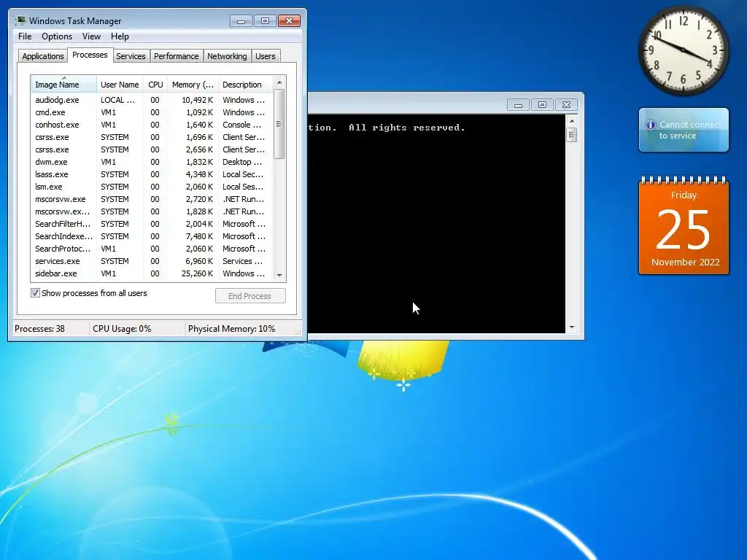Go to the Networking tab
Screen dimensions: 747x560
pyautogui.click(x=227, y=56)
